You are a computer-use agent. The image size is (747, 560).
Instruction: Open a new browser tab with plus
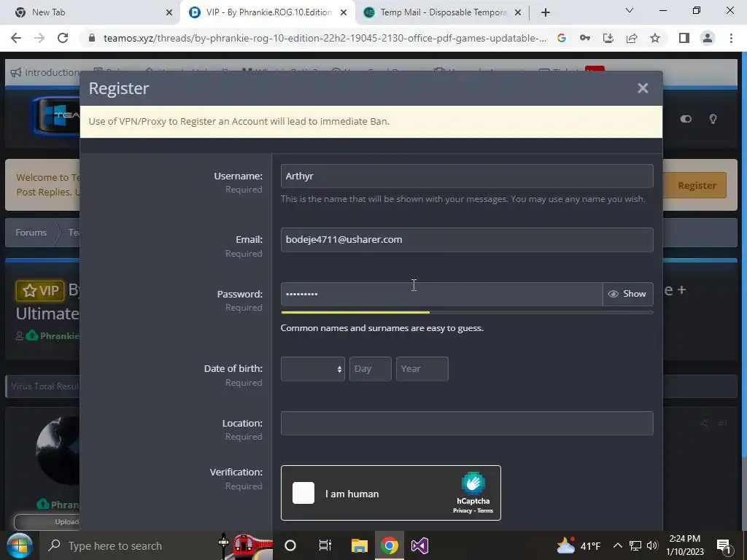click(x=546, y=12)
